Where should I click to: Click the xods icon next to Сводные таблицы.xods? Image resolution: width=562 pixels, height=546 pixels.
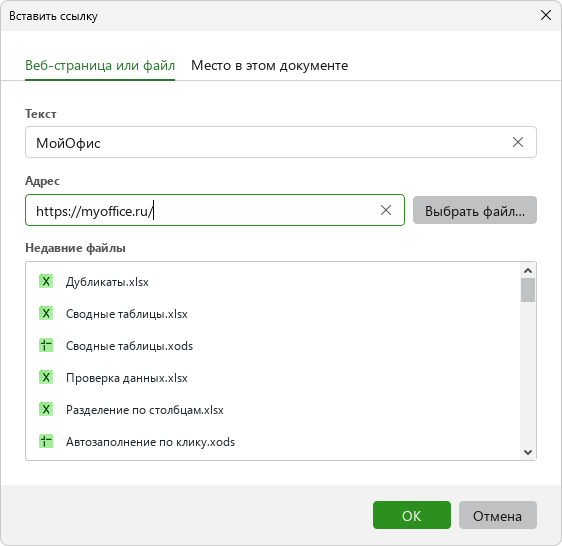tap(46, 345)
